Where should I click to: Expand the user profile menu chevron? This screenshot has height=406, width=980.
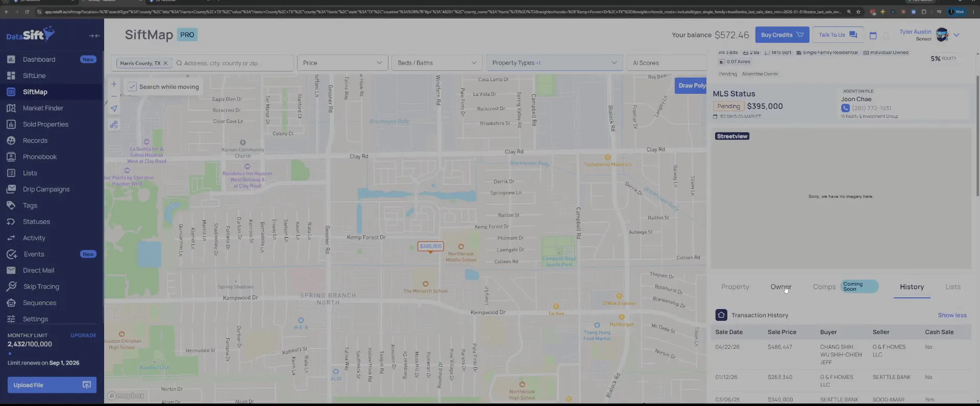[957, 35]
